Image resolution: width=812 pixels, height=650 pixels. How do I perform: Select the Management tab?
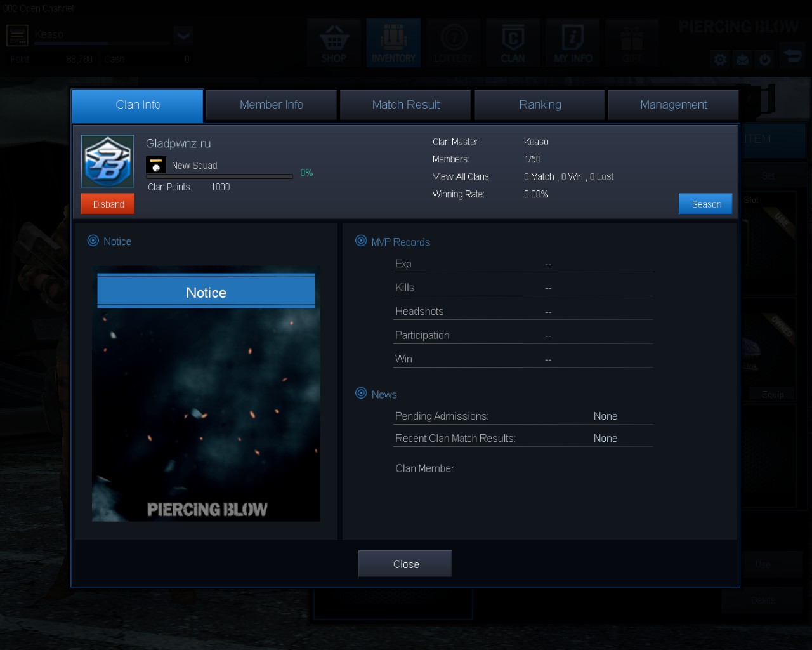coord(673,105)
